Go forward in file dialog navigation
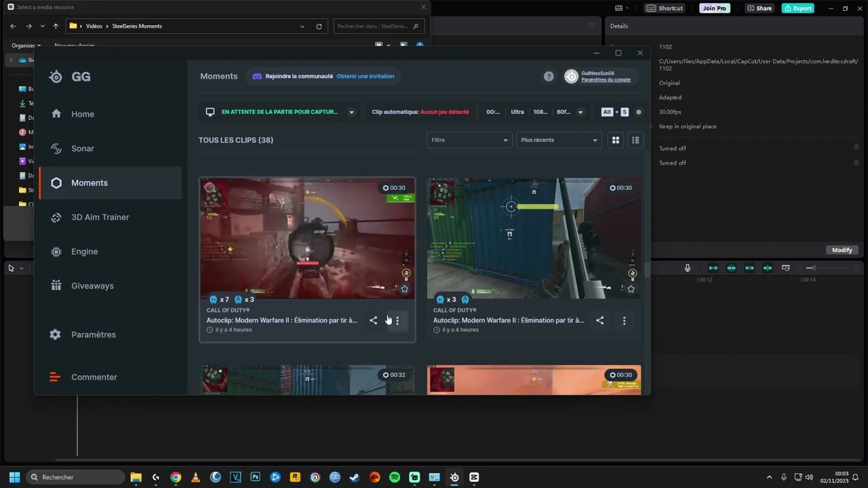This screenshot has width=868, height=488. coord(28,26)
